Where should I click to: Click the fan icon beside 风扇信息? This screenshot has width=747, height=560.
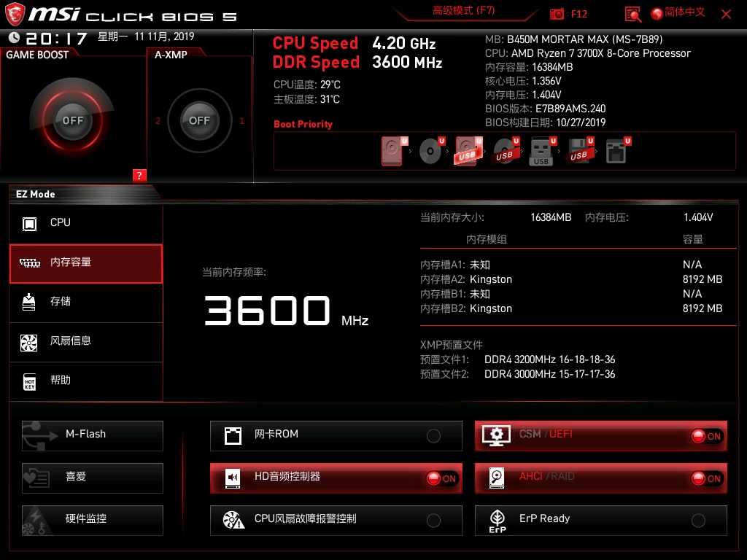(x=29, y=343)
